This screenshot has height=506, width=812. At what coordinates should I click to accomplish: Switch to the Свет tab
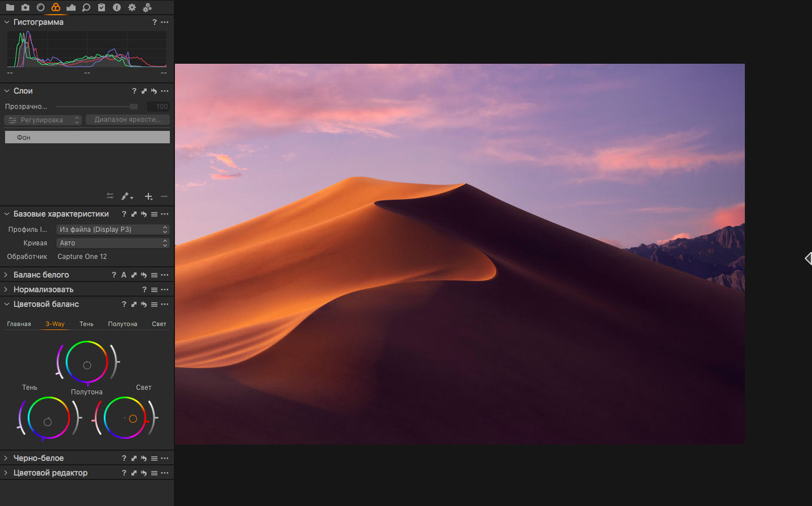(159, 324)
